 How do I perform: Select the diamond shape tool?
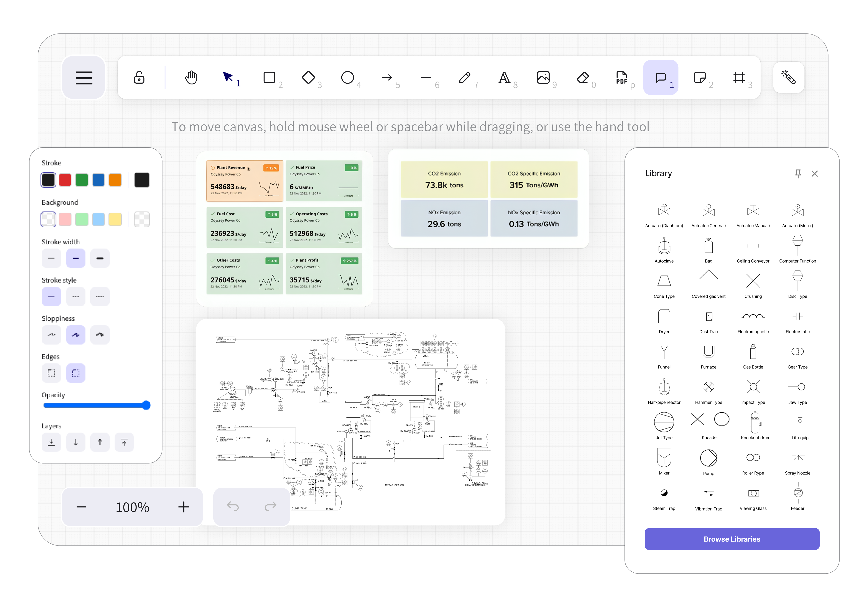309,78
